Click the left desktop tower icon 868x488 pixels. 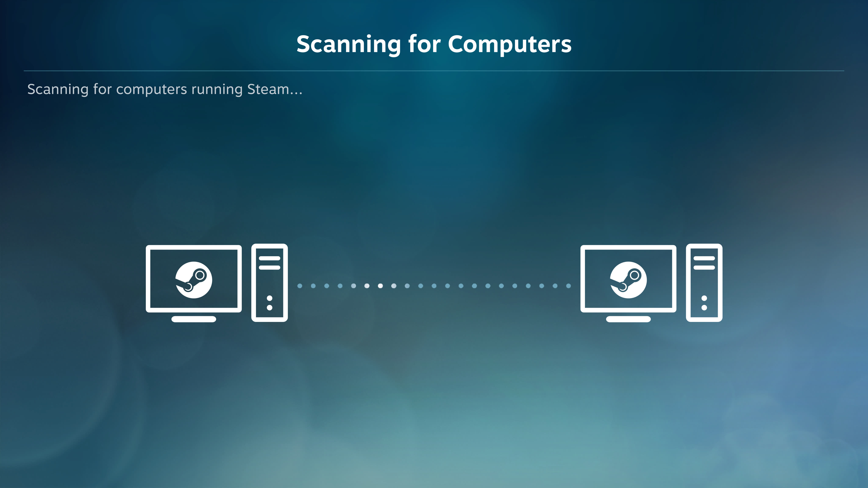pos(270,283)
